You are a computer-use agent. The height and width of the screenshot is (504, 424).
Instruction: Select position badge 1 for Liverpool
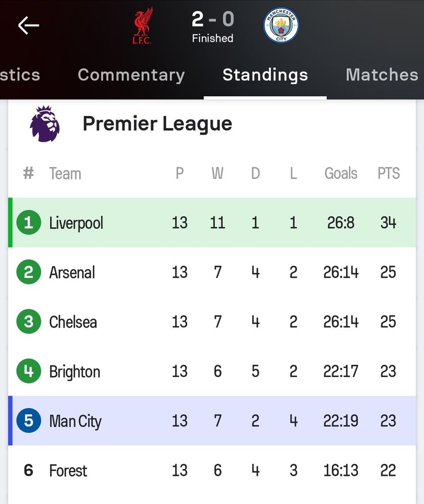(x=29, y=222)
